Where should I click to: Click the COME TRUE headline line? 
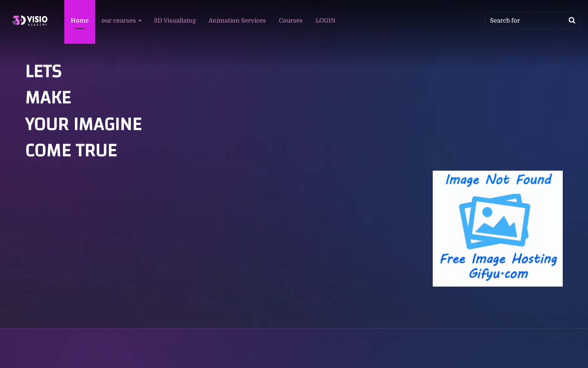[71, 151]
